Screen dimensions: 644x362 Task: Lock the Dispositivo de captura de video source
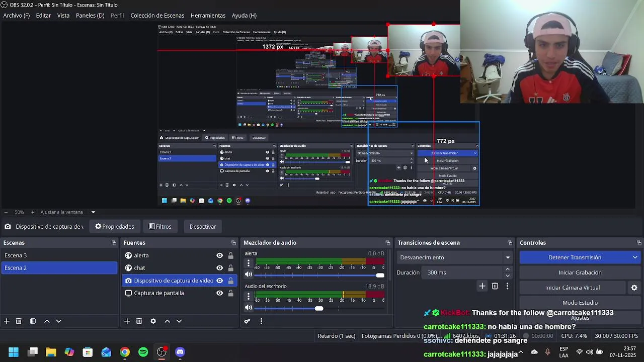230,281
